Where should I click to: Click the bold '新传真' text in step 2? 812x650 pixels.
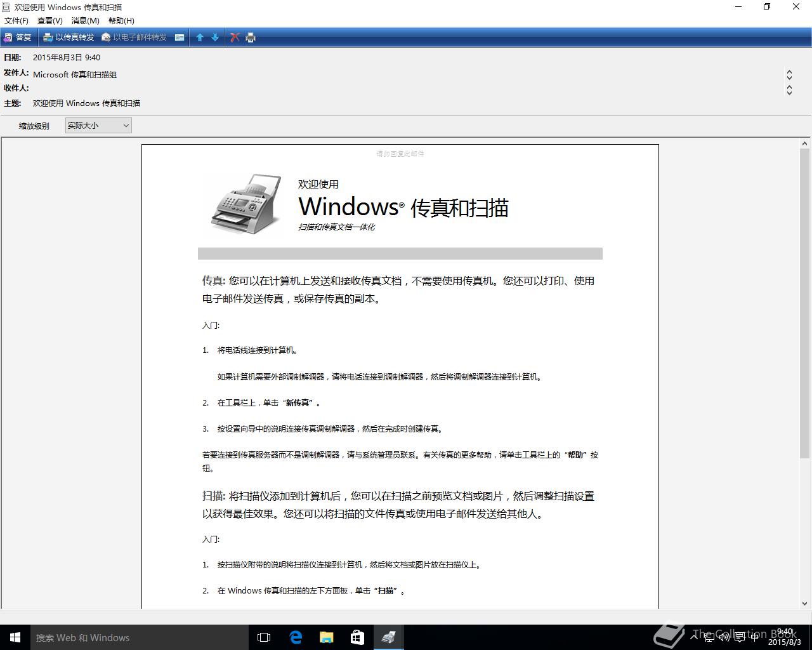[298, 402]
